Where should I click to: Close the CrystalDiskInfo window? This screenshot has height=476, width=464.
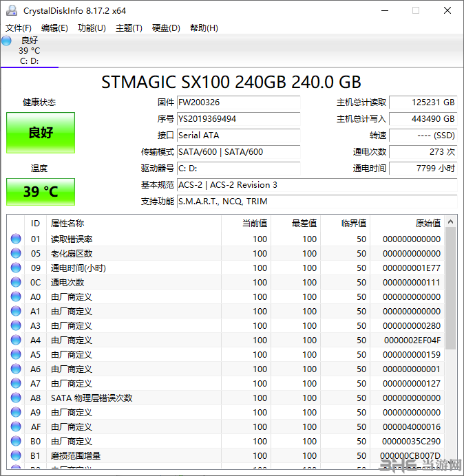447,10
